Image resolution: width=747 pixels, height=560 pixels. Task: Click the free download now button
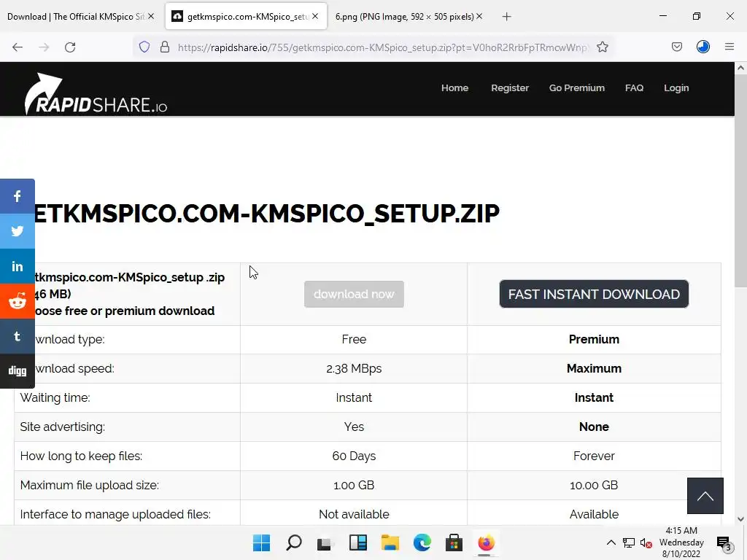click(354, 295)
